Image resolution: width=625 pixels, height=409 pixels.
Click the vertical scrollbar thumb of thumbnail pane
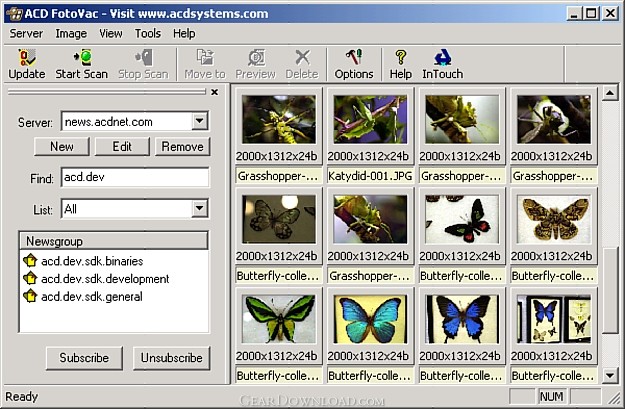click(610, 290)
